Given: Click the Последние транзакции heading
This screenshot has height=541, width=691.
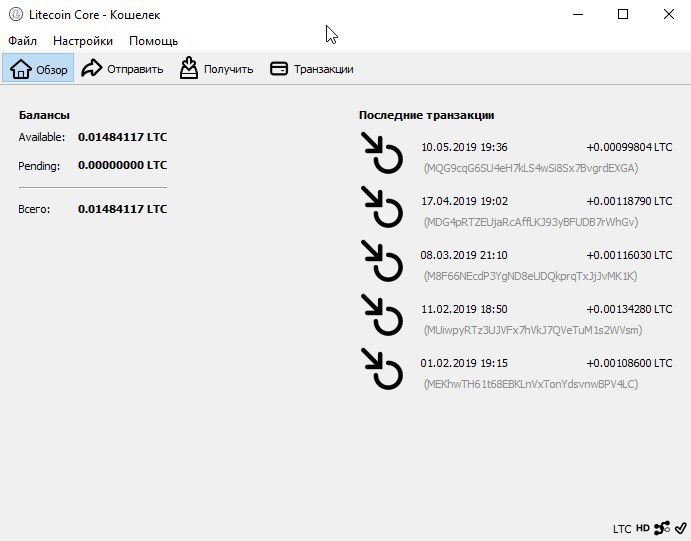Looking at the screenshot, I should pos(427,115).
